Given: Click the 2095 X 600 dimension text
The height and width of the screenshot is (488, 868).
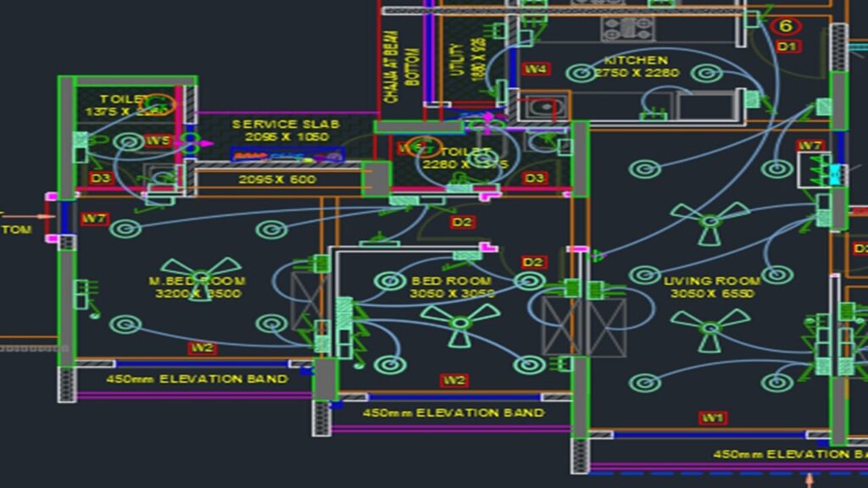Looking at the screenshot, I should point(277,179).
